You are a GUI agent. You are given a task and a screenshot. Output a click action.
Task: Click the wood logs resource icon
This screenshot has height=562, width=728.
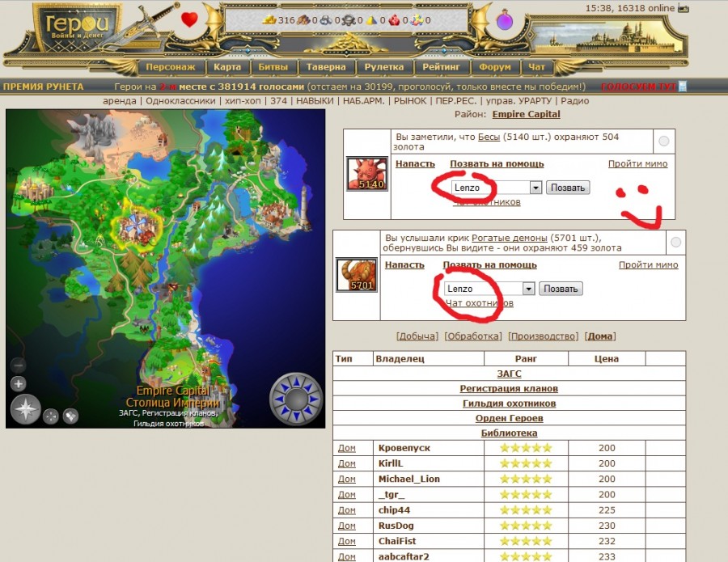303,20
